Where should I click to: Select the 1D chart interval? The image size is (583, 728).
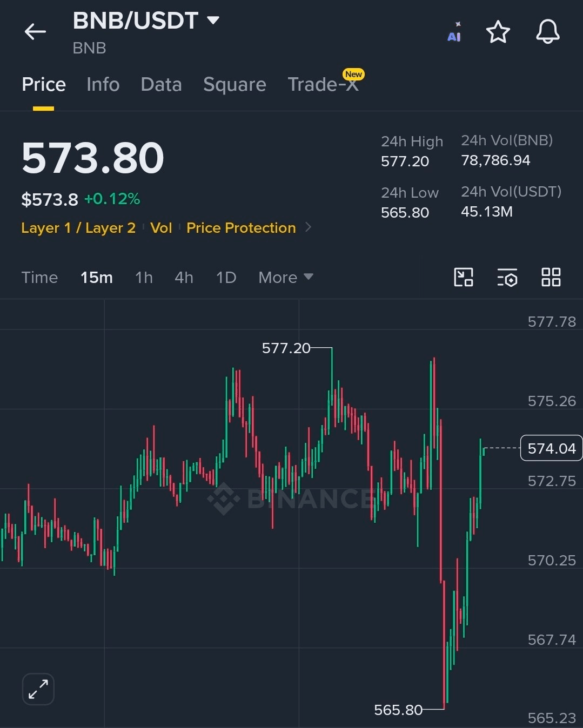226,277
